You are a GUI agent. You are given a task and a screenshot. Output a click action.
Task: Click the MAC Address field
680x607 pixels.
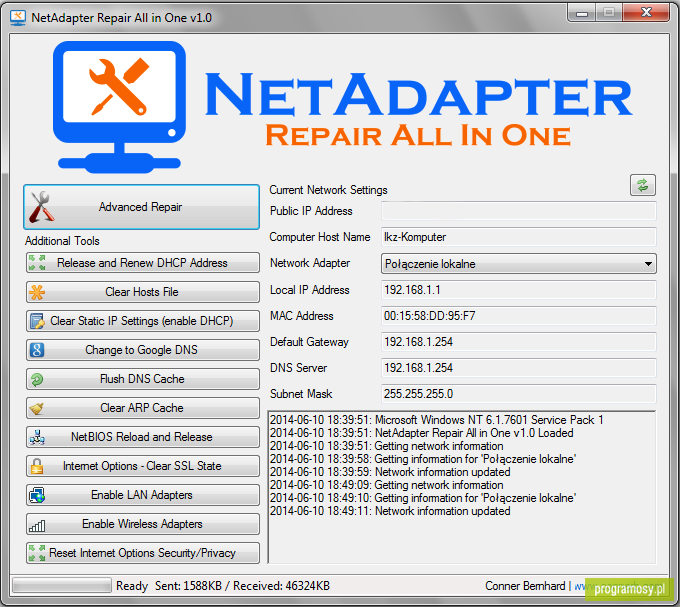click(x=519, y=316)
